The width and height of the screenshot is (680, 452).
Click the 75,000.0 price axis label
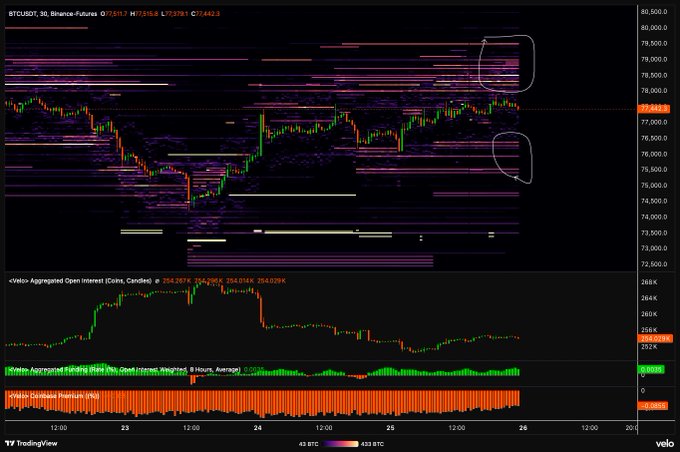[654, 186]
